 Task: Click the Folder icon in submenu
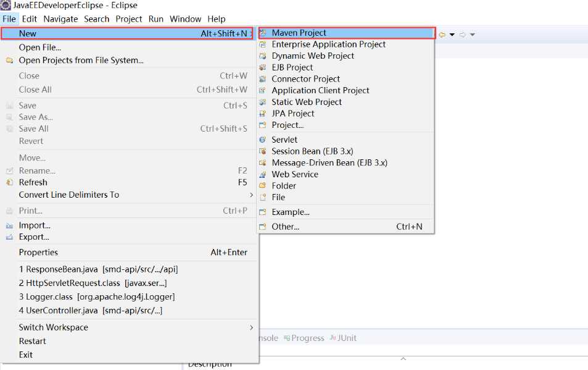tap(262, 186)
